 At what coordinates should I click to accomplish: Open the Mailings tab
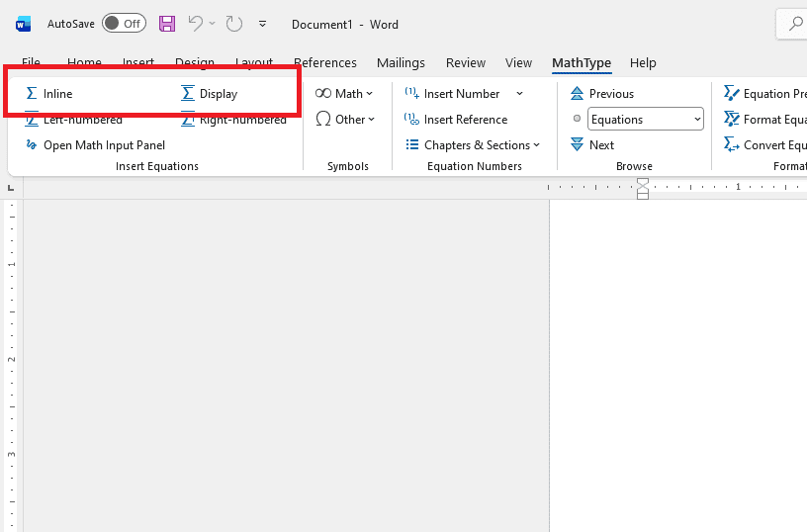401,62
